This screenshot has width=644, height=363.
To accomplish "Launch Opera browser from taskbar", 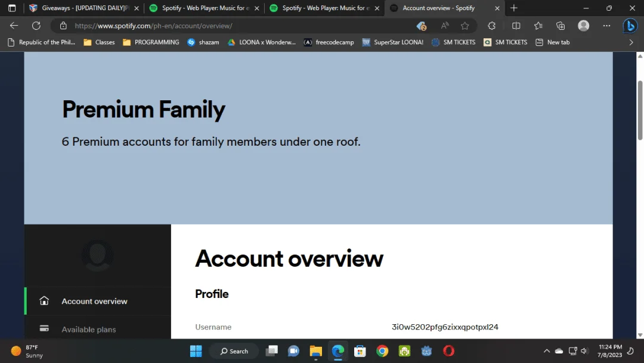I will click(x=449, y=351).
